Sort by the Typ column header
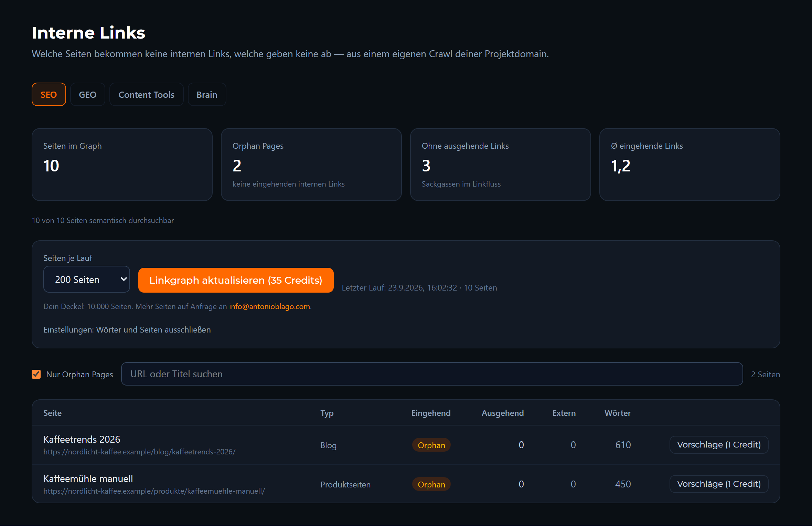The height and width of the screenshot is (526, 812). coord(327,413)
